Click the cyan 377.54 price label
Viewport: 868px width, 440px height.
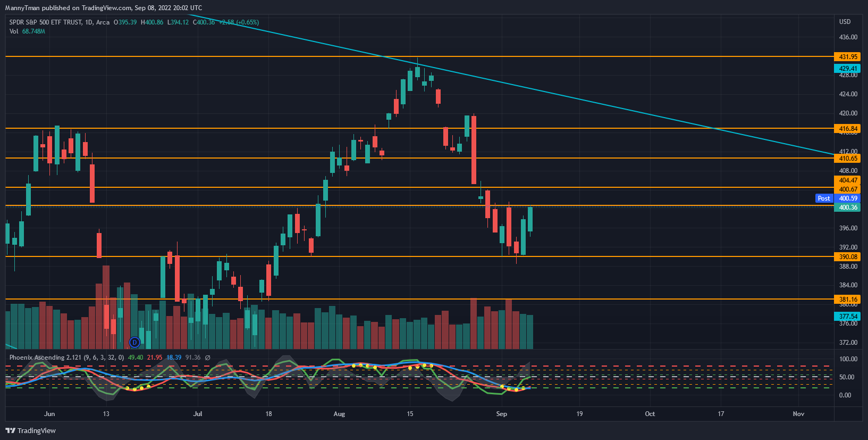(x=848, y=317)
